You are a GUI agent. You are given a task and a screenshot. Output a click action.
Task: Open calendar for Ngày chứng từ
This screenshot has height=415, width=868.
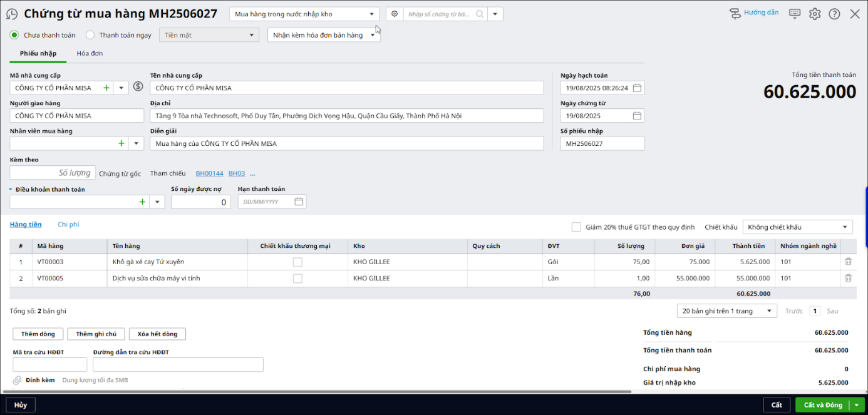pyautogui.click(x=637, y=116)
